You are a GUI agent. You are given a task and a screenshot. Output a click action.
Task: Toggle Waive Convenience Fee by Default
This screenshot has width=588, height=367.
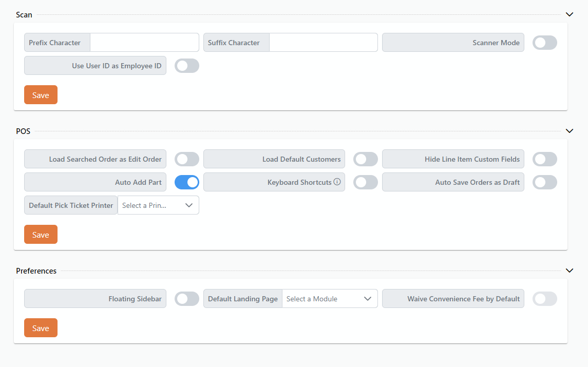544,299
